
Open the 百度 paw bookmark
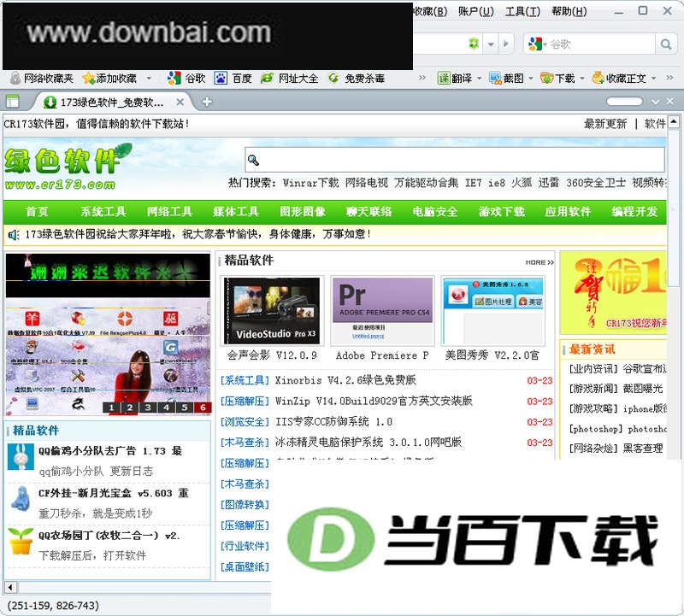(233, 79)
